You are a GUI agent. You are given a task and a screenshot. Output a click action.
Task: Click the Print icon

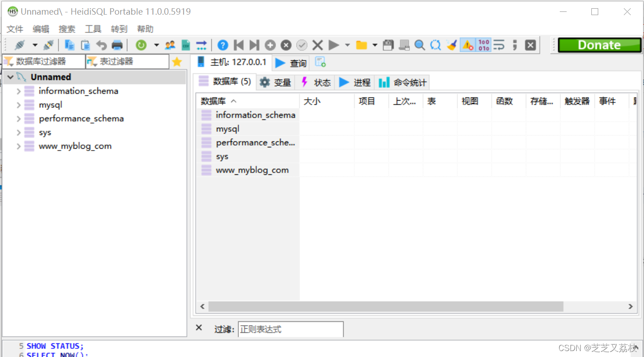tap(118, 45)
